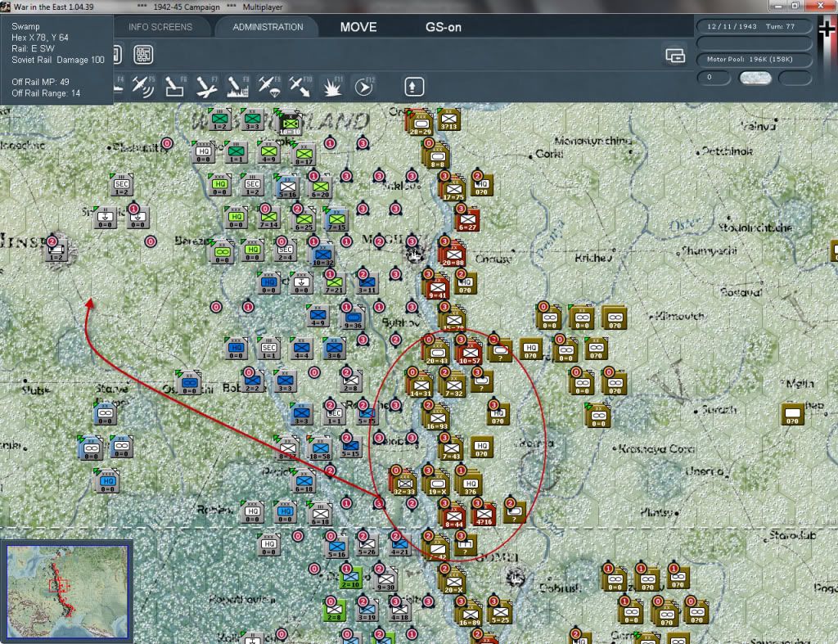Select the Soviet 7=43 infantry stack
This screenshot has width=838, height=644.
pyautogui.click(x=451, y=449)
